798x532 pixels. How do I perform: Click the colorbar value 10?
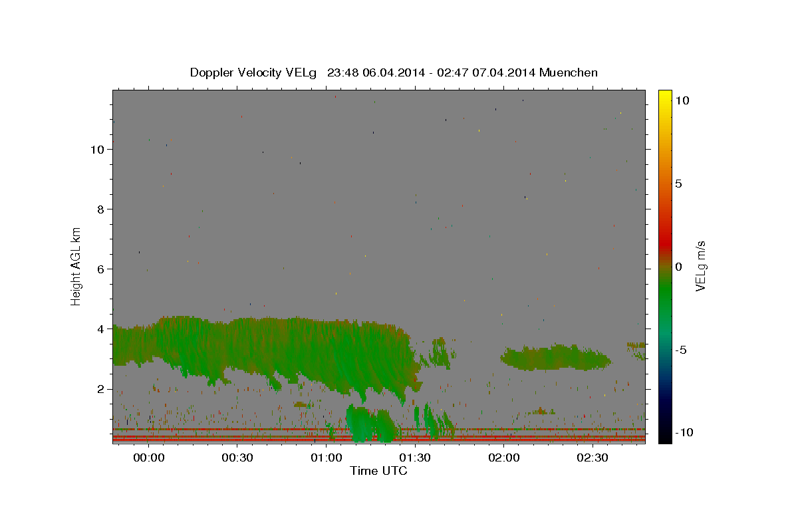click(682, 100)
